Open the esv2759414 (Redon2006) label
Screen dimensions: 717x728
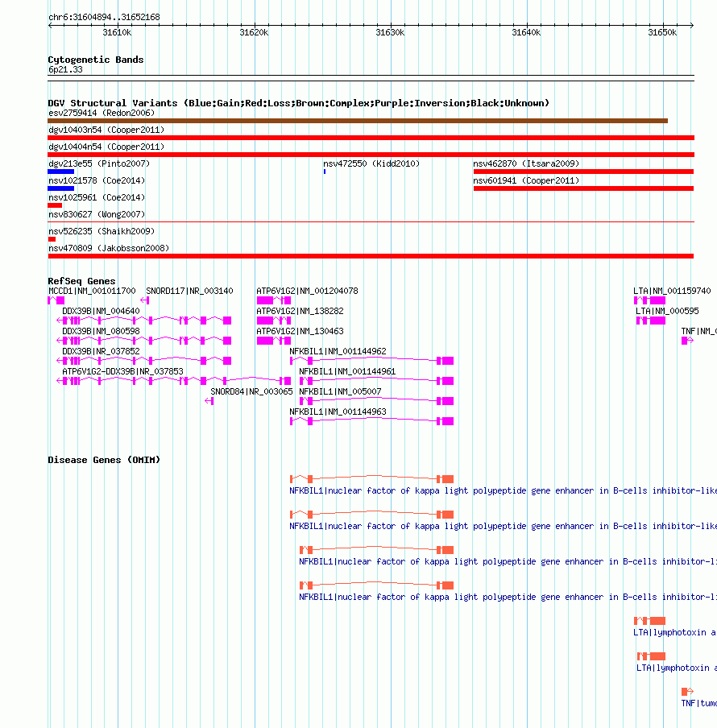point(102,113)
